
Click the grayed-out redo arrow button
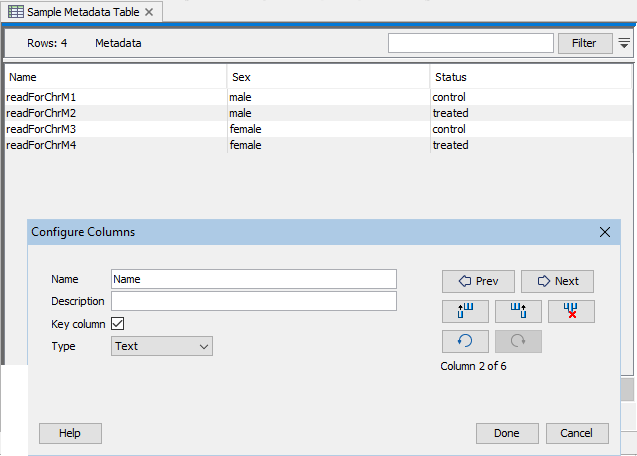(x=518, y=341)
